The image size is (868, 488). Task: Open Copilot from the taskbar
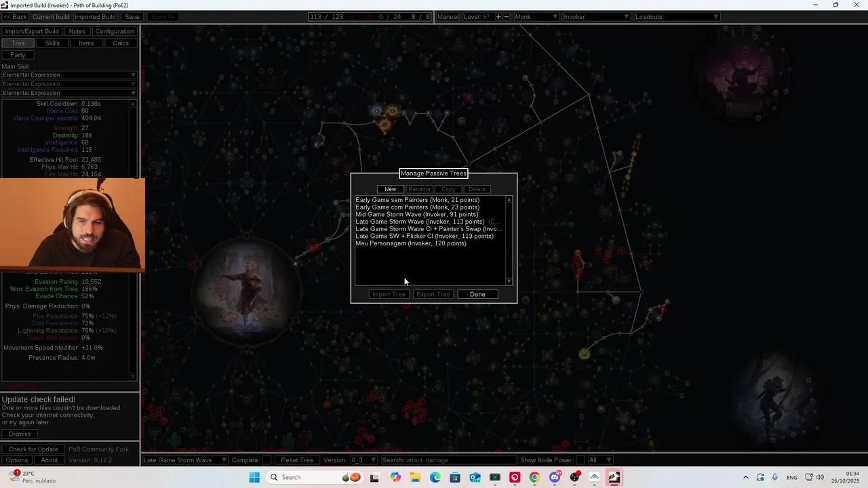pyautogui.click(x=395, y=477)
